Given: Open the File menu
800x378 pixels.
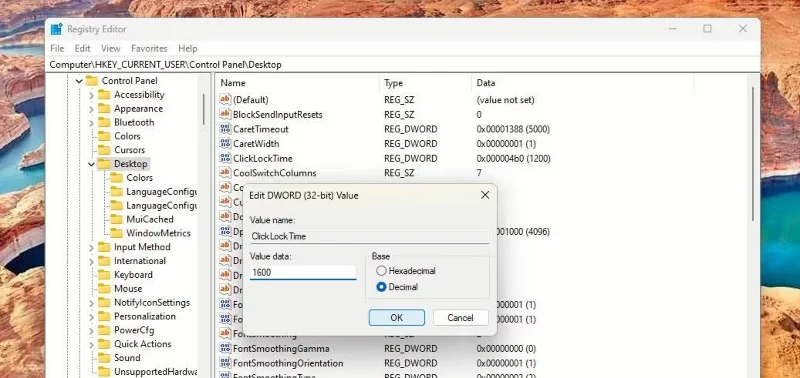Looking at the screenshot, I should coord(57,48).
